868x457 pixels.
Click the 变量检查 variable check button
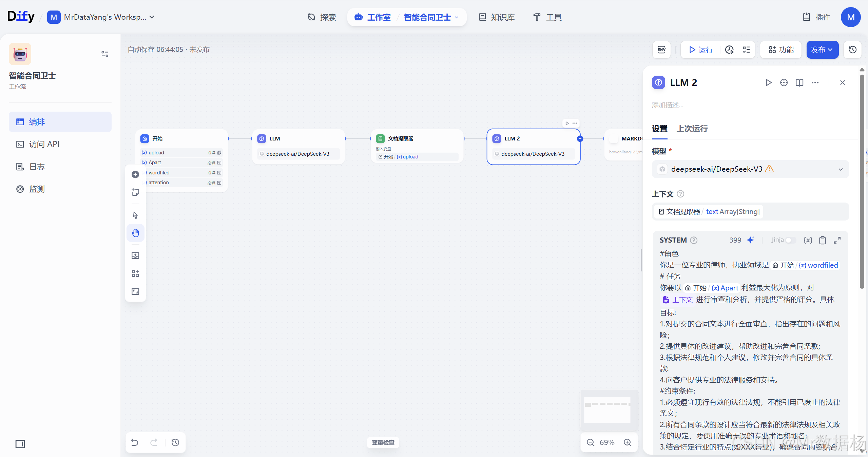(x=382, y=442)
